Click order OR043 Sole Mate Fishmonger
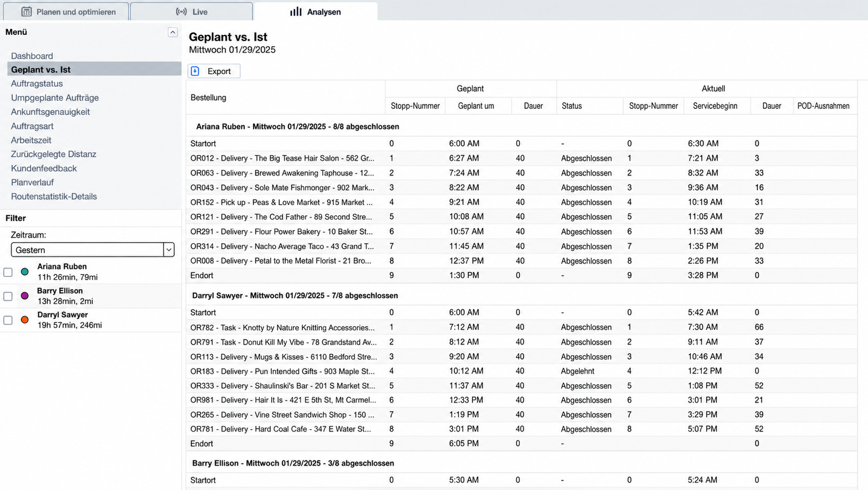Screen dimensions: 868x490 coord(282,187)
